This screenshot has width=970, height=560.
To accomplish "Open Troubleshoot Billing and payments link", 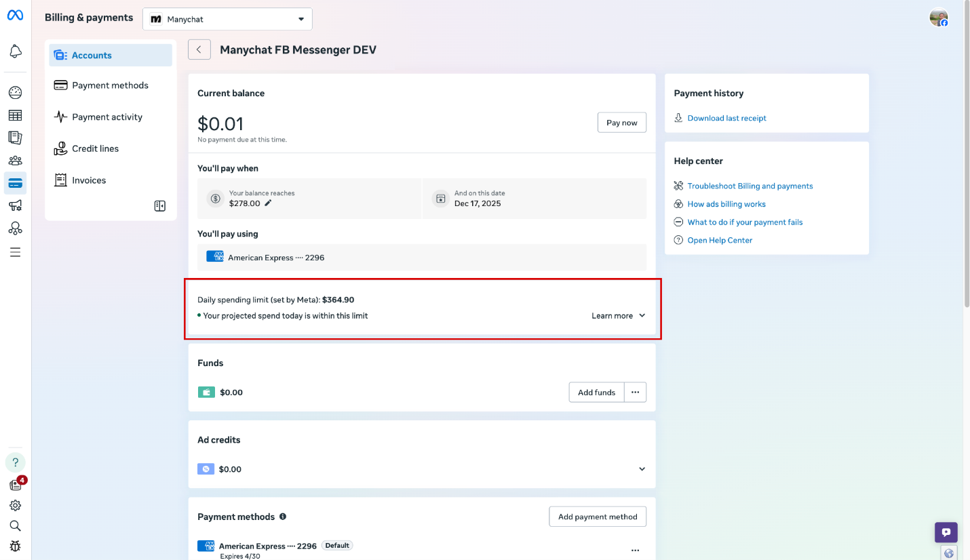I will [750, 185].
